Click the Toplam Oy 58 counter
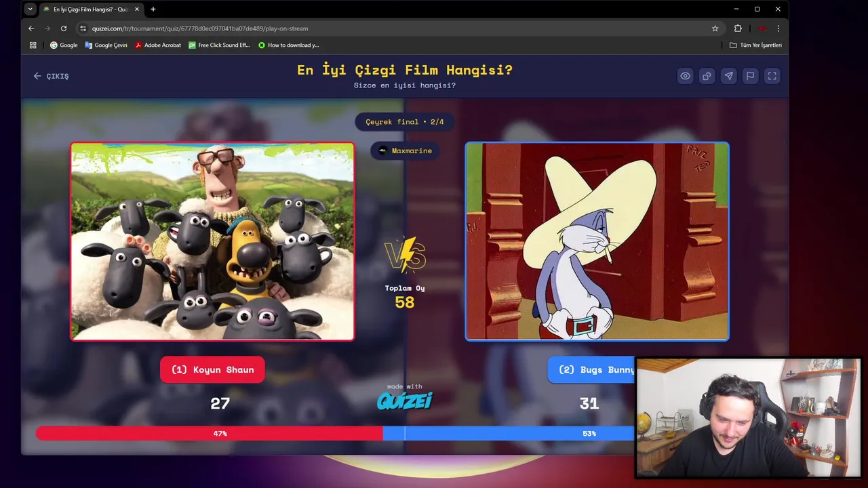Image resolution: width=868 pixels, height=488 pixels. pos(405,297)
